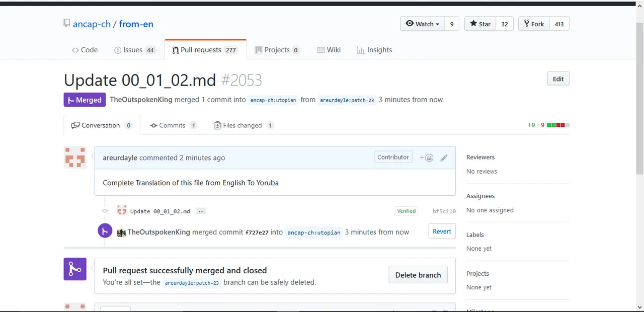Star the repository
Screen dimensions: 644x312
(480, 24)
